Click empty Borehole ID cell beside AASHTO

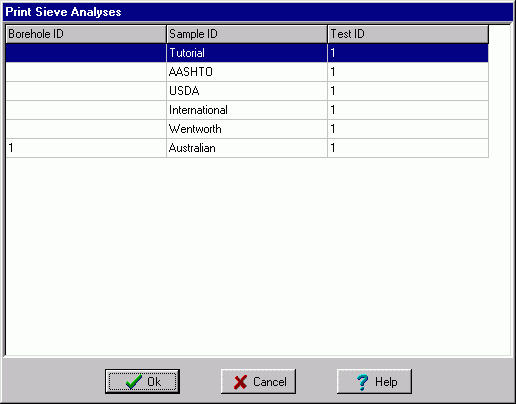tap(86, 72)
